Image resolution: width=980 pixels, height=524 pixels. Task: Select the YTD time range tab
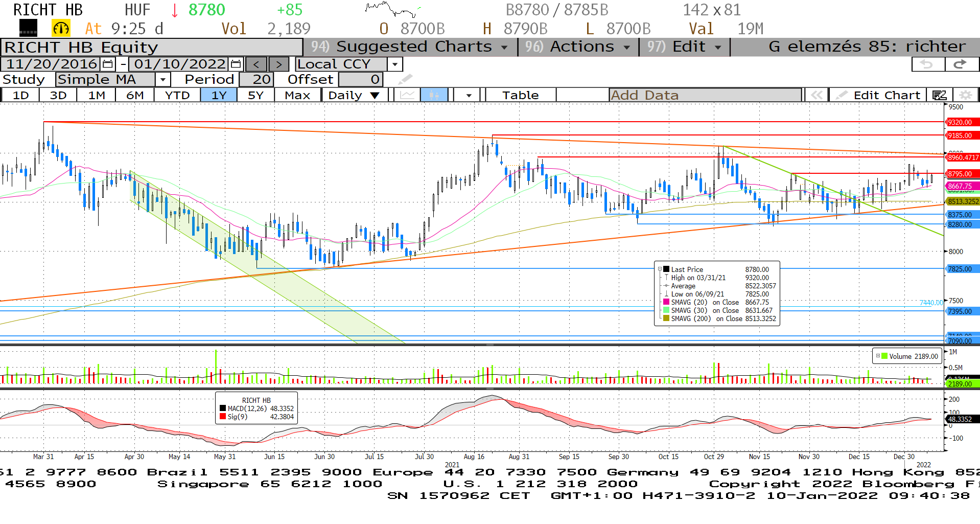pyautogui.click(x=177, y=95)
